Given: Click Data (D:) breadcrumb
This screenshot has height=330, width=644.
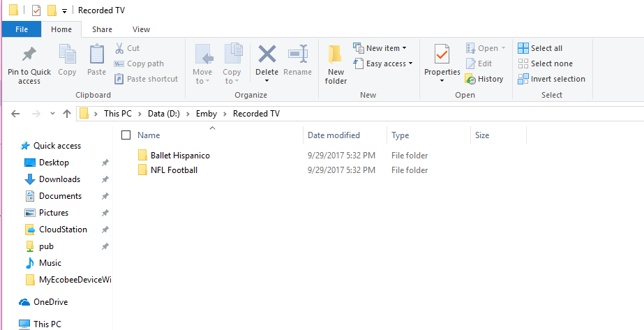Looking at the screenshot, I should (164, 114).
